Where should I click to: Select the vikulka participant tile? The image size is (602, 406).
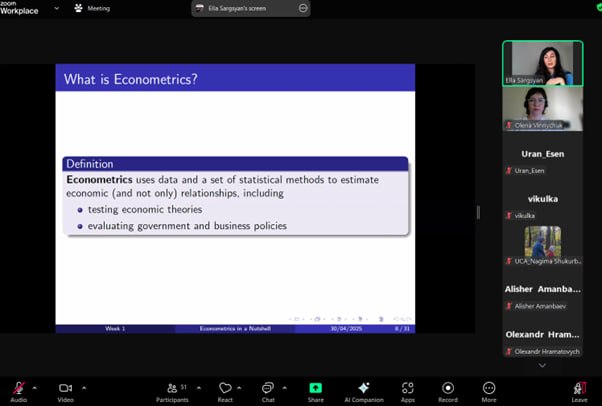pos(542,199)
